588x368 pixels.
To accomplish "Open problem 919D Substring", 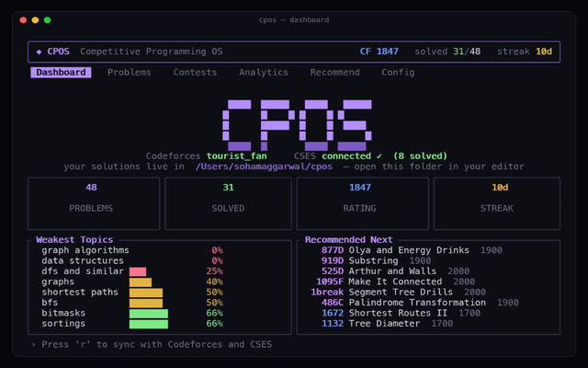I will click(376, 260).
